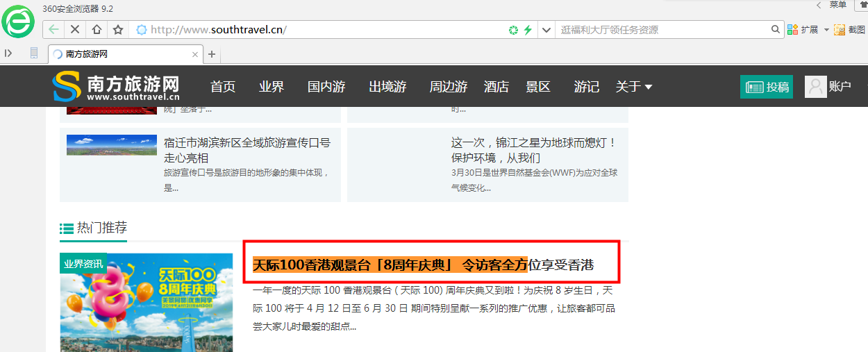This screenshot has height=352, width=868.
Task: Click the 360 browser logo icon
Action: pyautogui.click(x=18, y=22)
